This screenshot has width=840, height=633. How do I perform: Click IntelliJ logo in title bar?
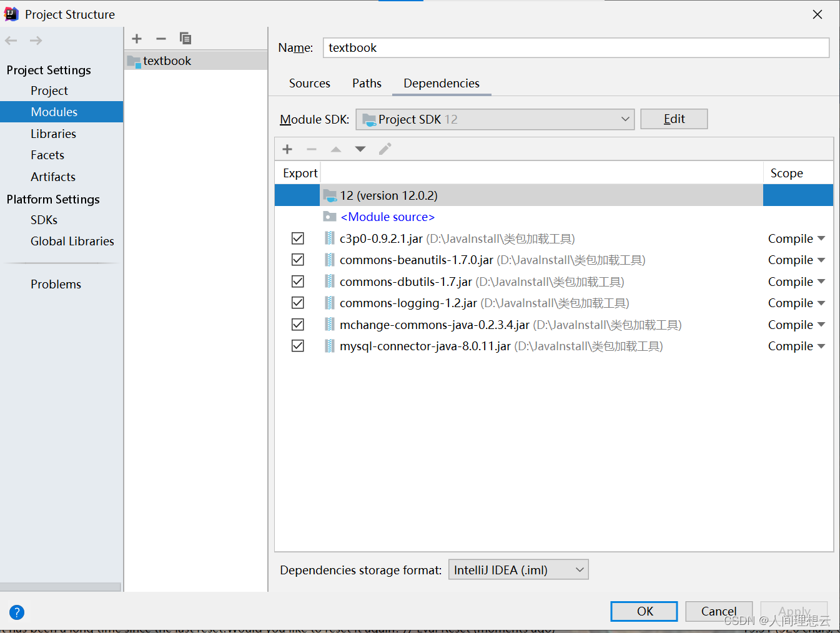click(x=11, y=14)
